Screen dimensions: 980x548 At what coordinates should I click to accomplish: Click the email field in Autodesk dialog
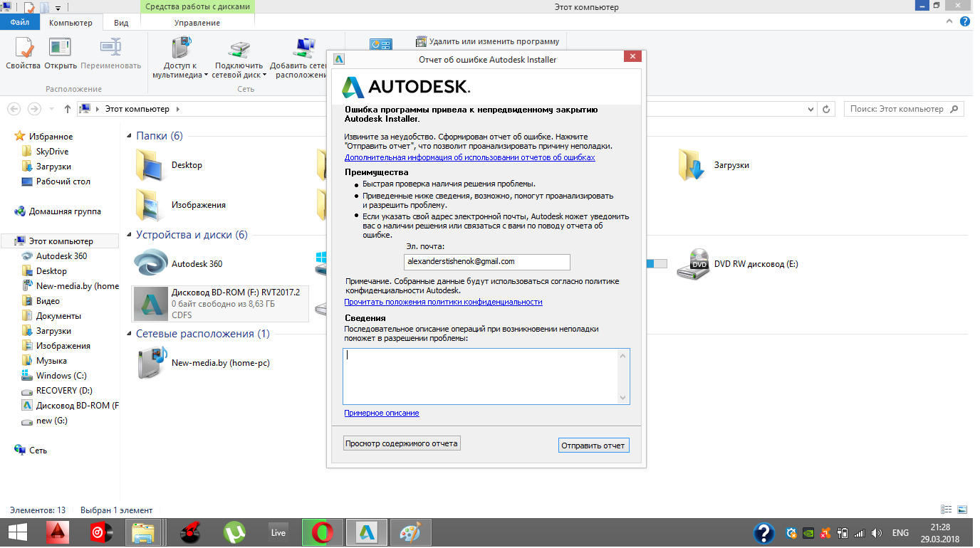pos(486,262)
